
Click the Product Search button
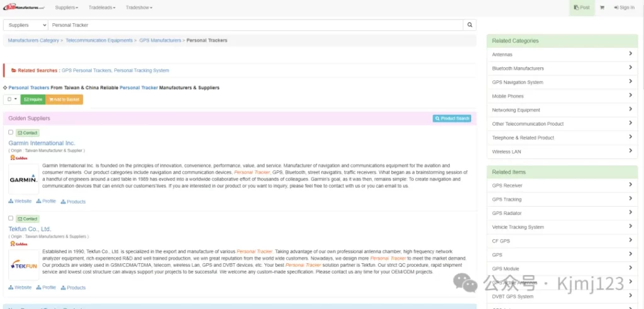pyautogui.click(x=452, y=118)
